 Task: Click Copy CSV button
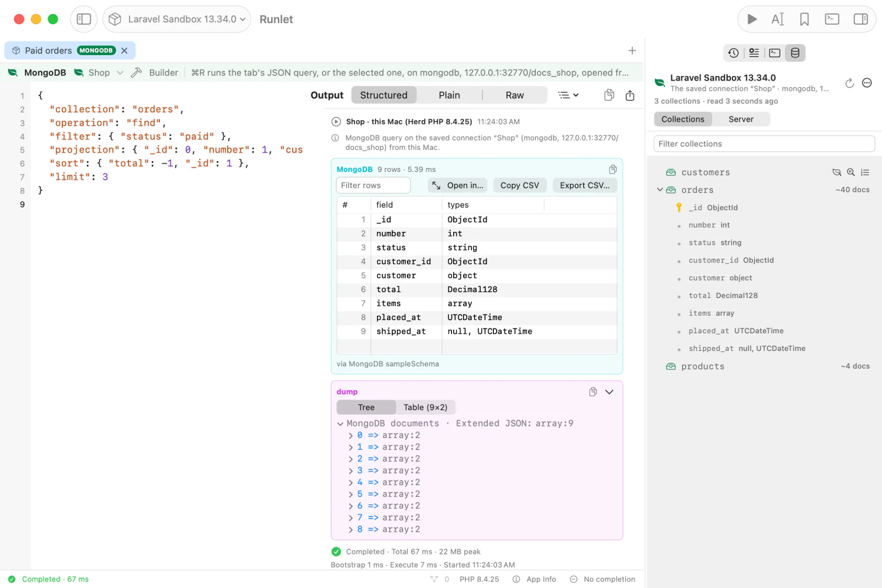click(x=520, y=185)
